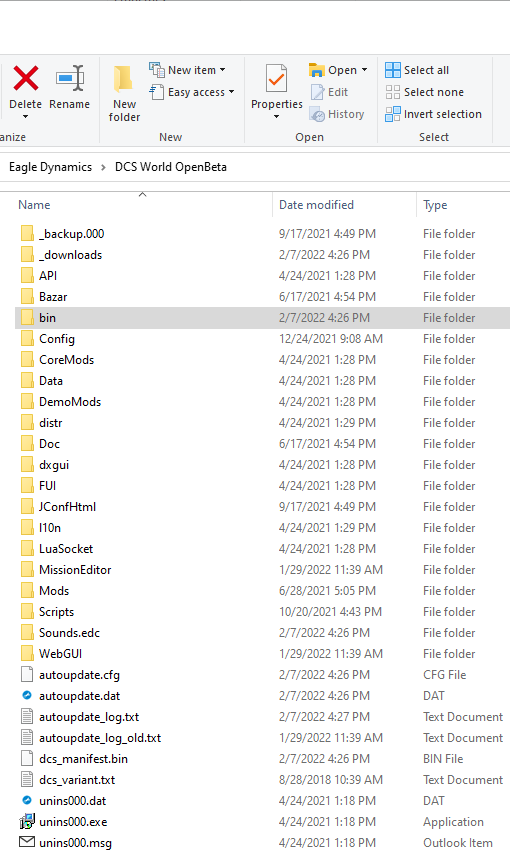Navigate to Eagle Dynamics in breadcrumb
This screenshot has height=864, width=510.
[x=50, y=167]
